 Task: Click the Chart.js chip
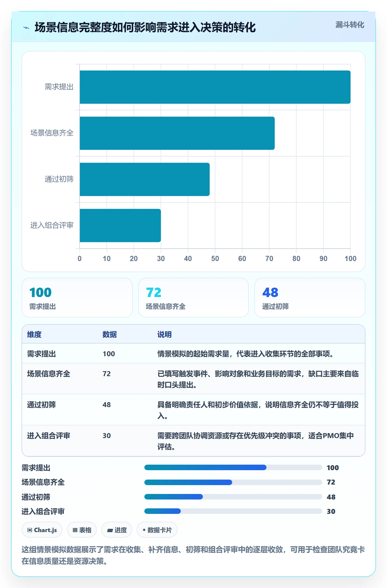pyautogui.click(x=42, y=530)
